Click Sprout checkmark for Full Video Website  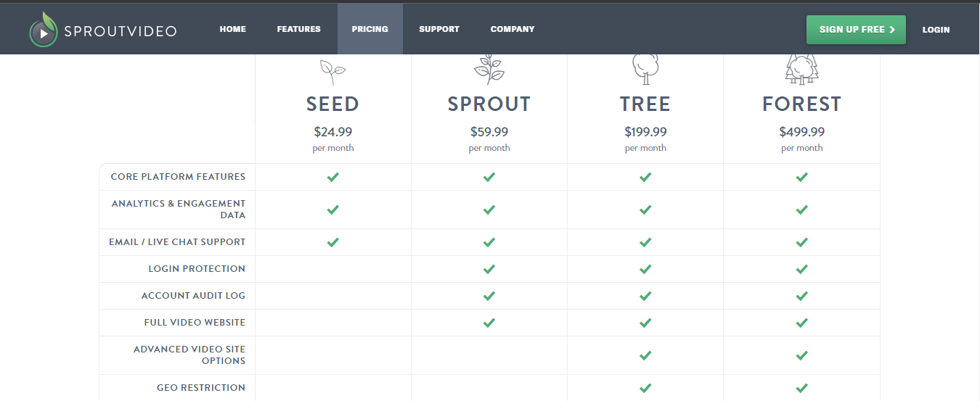tap(489, 323)
